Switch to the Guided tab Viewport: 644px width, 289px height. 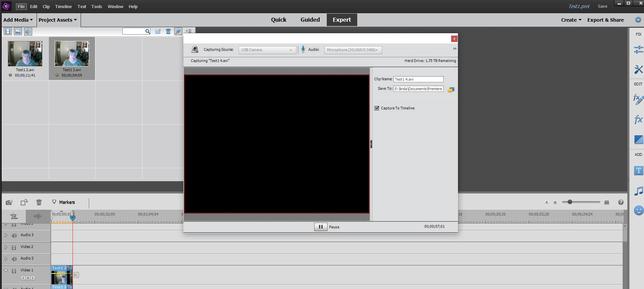coord(310,20)
